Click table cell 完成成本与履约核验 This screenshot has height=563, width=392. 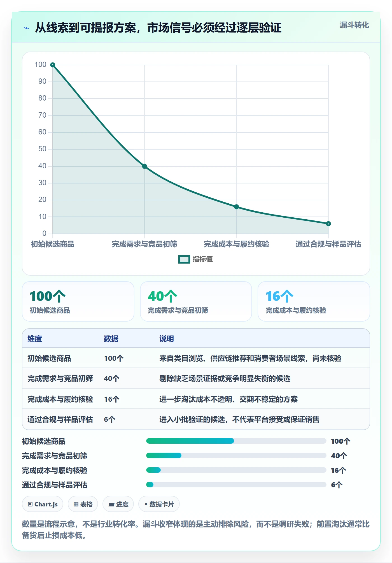pyautogui.click(x=60, y=399)
